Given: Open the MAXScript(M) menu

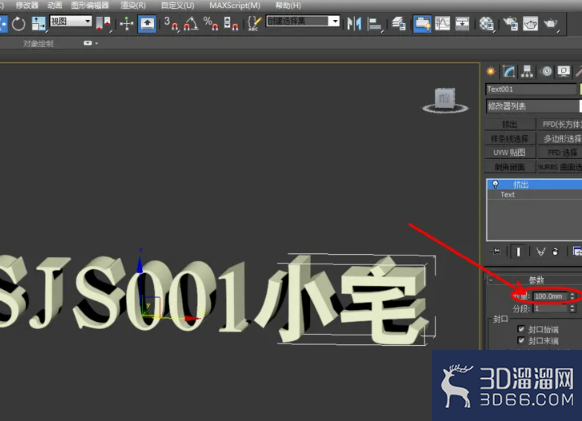Looking at the screenshot, I should coord(235,5).
